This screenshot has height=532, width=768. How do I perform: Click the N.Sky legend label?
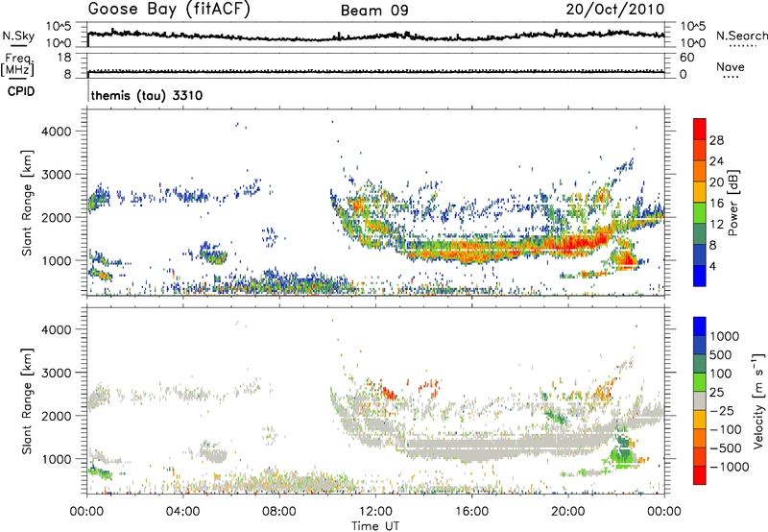[x=18, y=36]
